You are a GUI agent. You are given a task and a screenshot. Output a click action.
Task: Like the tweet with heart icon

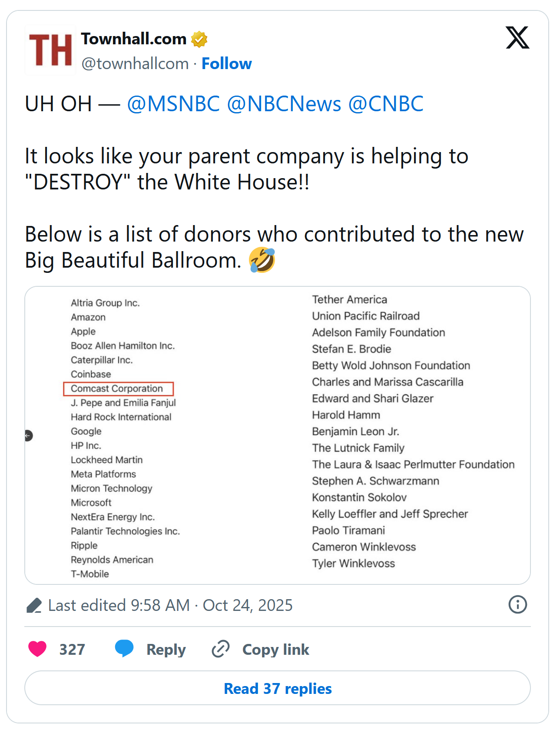pyautogui.click(x=37, y=649)
